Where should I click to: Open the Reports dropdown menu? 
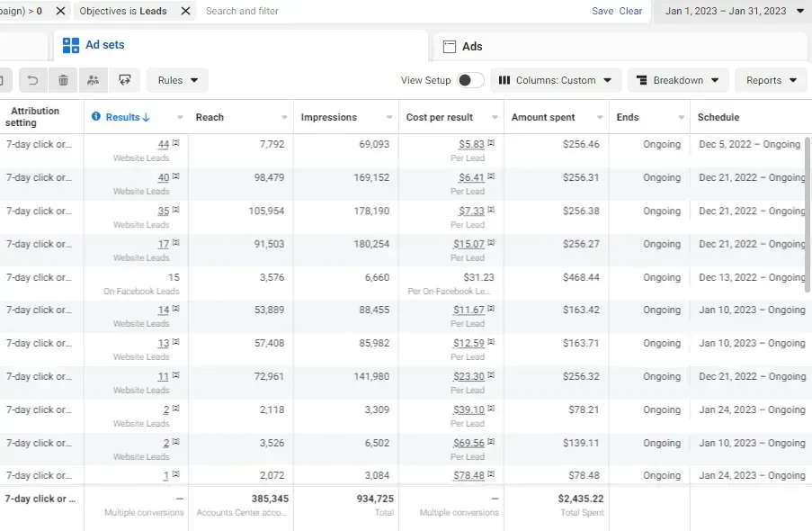pyautogui.click(x=771, y=80)
